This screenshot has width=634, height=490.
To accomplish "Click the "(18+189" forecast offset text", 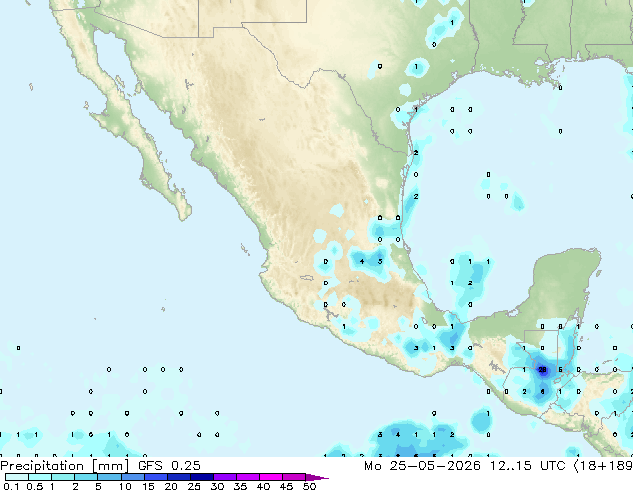I will click(603, 466).
